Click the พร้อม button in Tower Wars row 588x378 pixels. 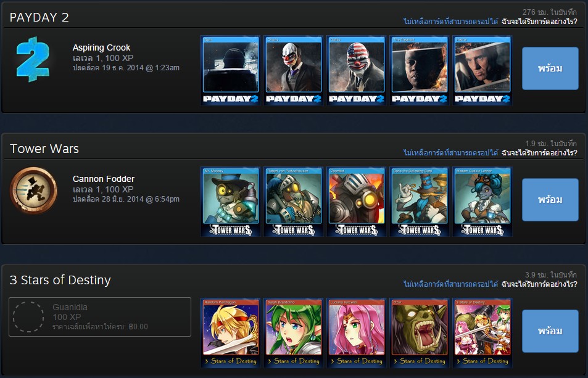[x=550, y=200]
